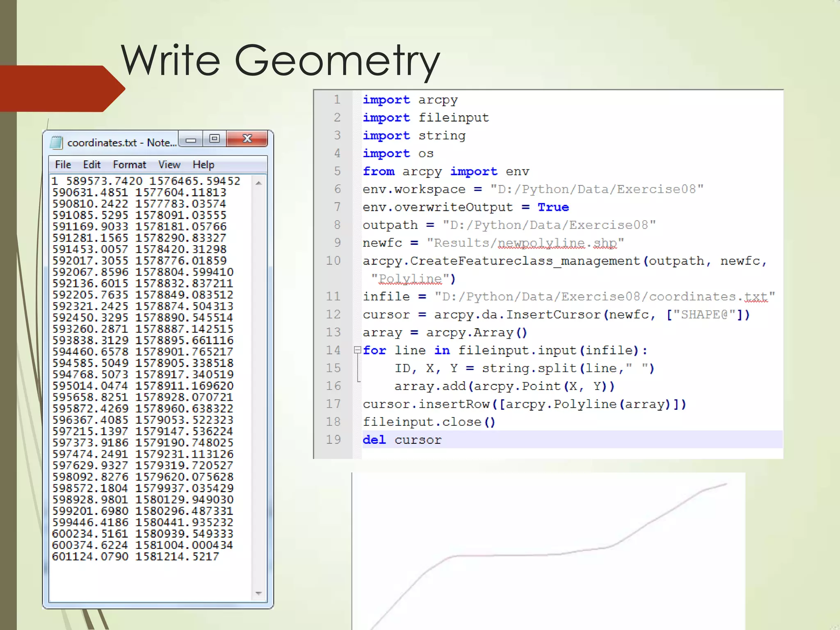Open the Help menu in Notepad
The height and width of the screenshot is (630, 840).
(x=203, y=164)
